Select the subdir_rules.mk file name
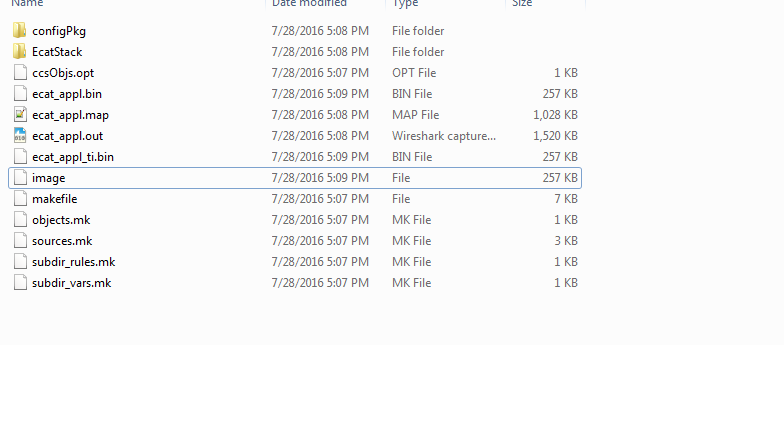The height and width of the screenshot is (444, 784). (73, 262)
